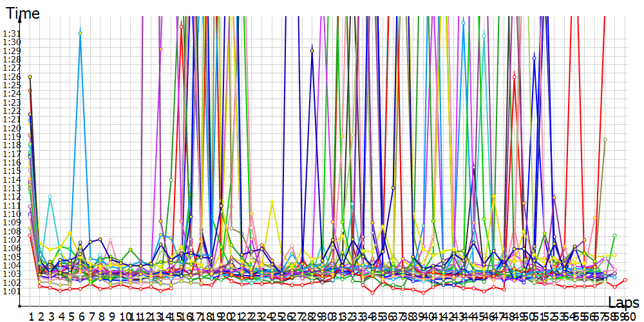Click the "Time" axis title

coord(22,12)
